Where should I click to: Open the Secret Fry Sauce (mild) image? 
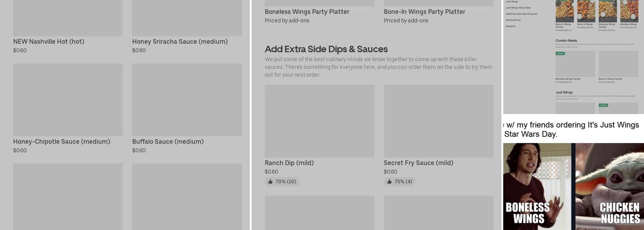(x=439, y=121)
